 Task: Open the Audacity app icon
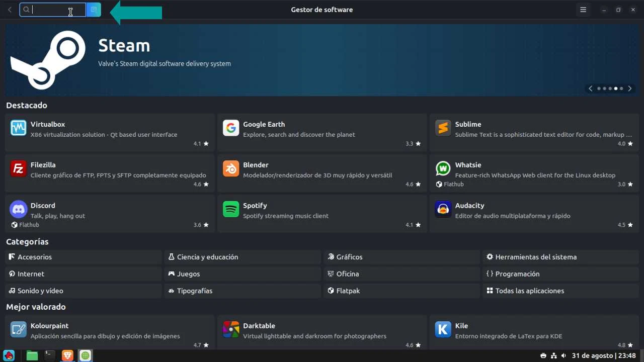[x=443, y=209]
